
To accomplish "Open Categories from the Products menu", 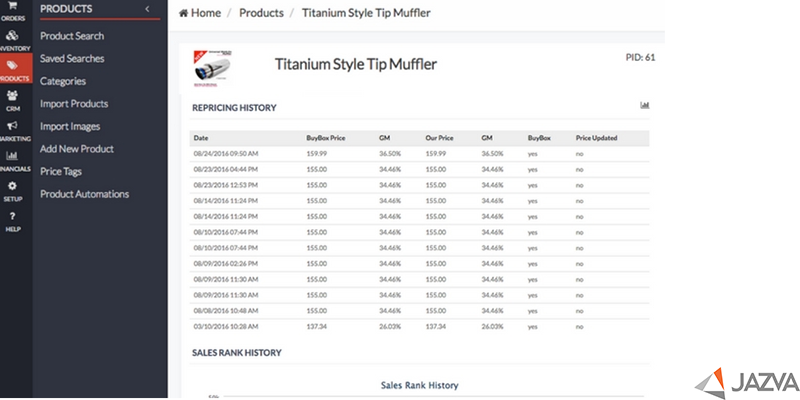I will tap(62, 81).
